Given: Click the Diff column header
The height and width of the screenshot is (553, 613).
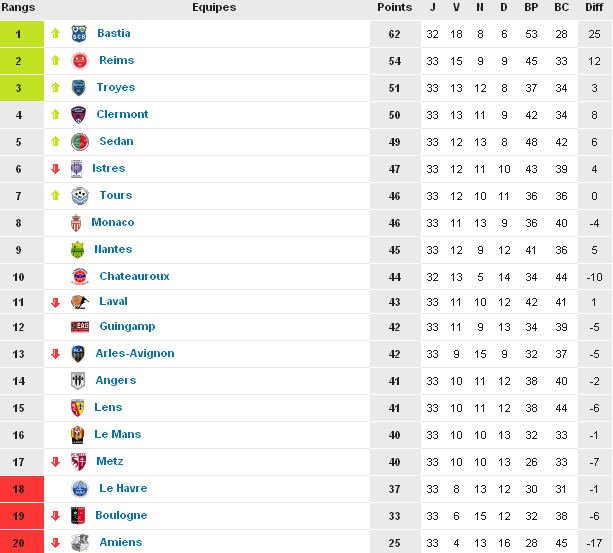Looking at the screenshot, I should tap(594, 7).
